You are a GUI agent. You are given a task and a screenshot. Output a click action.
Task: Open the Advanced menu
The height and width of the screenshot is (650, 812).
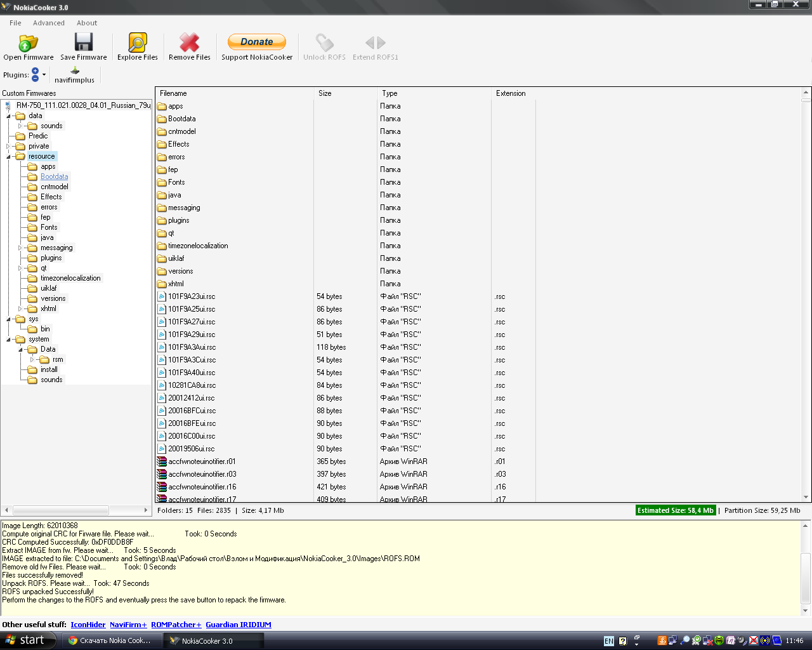49,23
